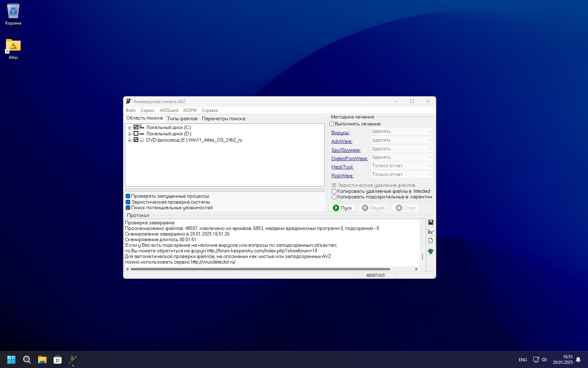This screenshot has height=368, width=588.
Task: Open Microsoft Store from the taskbar
Action: (x=57, y=360)
